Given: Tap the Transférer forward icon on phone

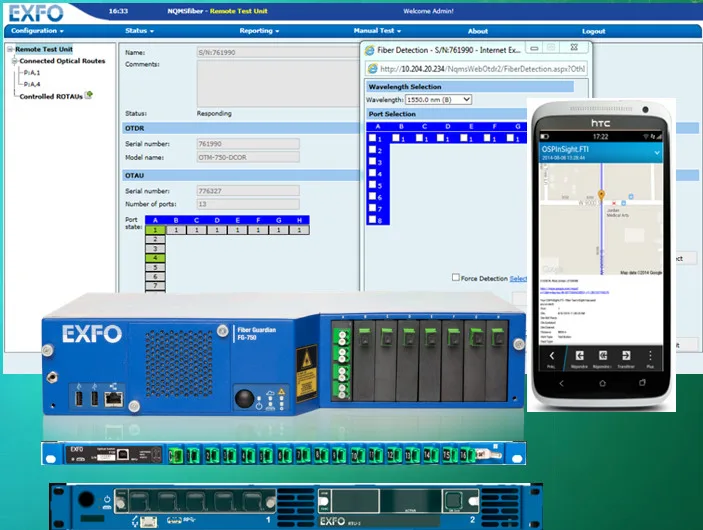Looking at the screenshot, I should (626, 356).
